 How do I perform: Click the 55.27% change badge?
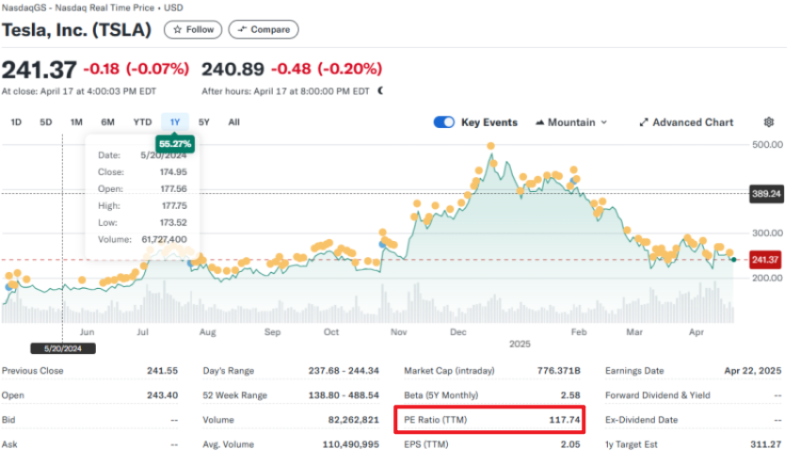(175, 144)
